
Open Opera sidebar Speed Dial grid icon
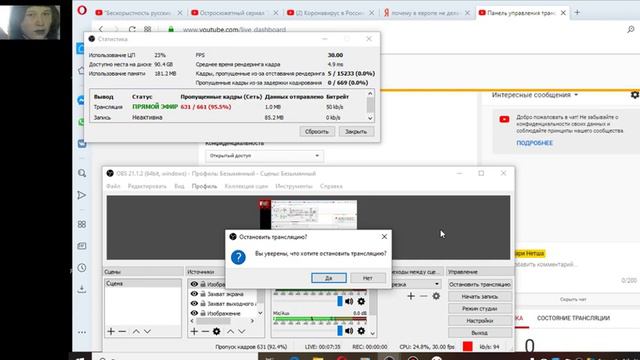(x=82, y=224)
